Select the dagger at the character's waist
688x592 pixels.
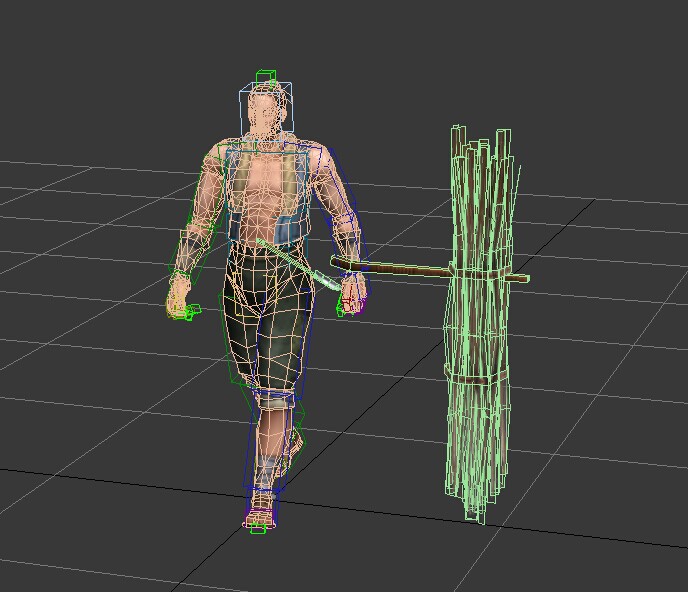(300, 265)
